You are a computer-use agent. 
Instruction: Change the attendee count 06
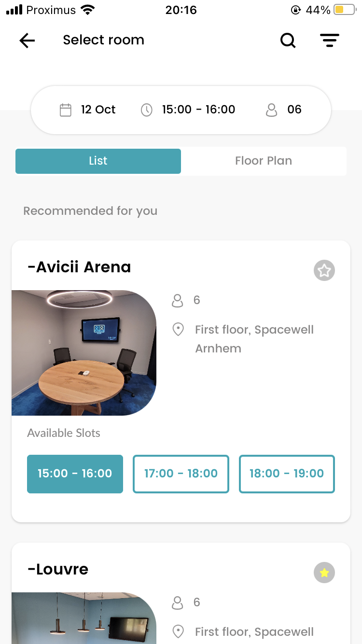[x=294, y=110]
